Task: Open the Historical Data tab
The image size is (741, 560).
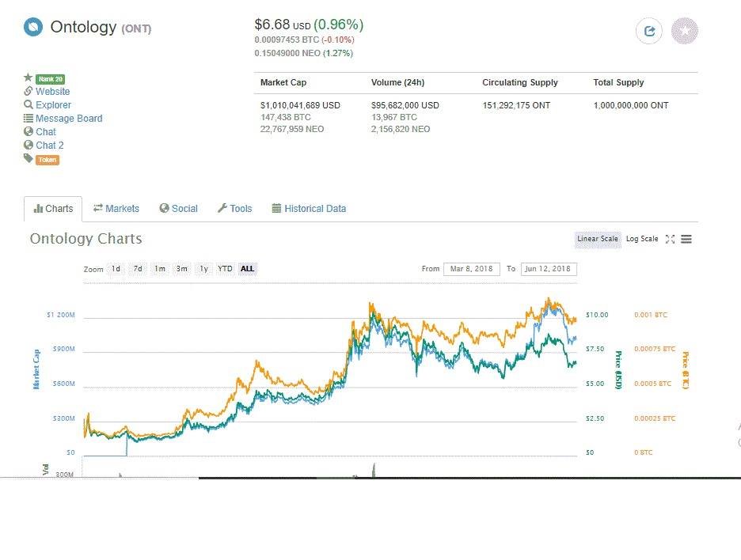Action: click(x=309, y=209)
